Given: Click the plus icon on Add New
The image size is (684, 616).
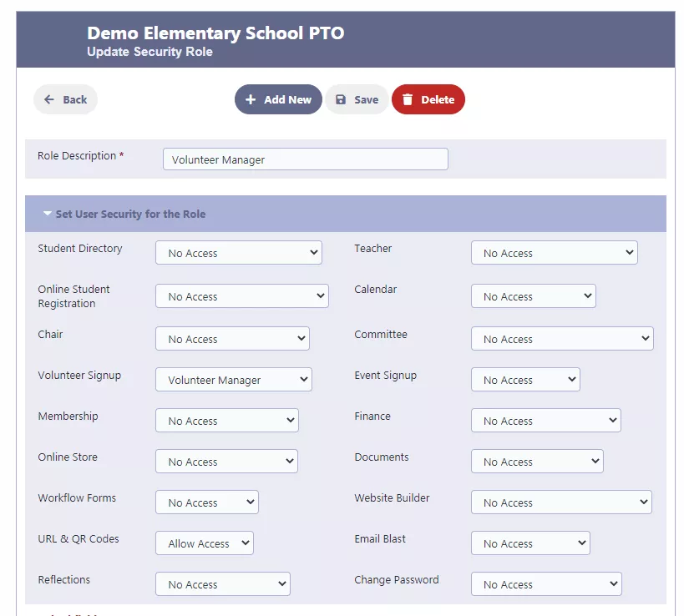Looking at the screenshot, I should click(x=251, y=99).
